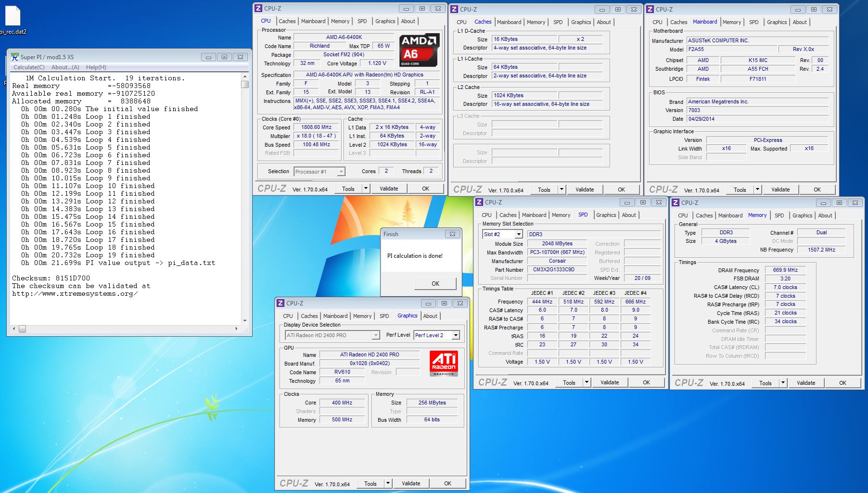This screenshot has width=868, height=493.
Task: Minimize the CPU-Z Mainboard window
Action: coord(798,9)
